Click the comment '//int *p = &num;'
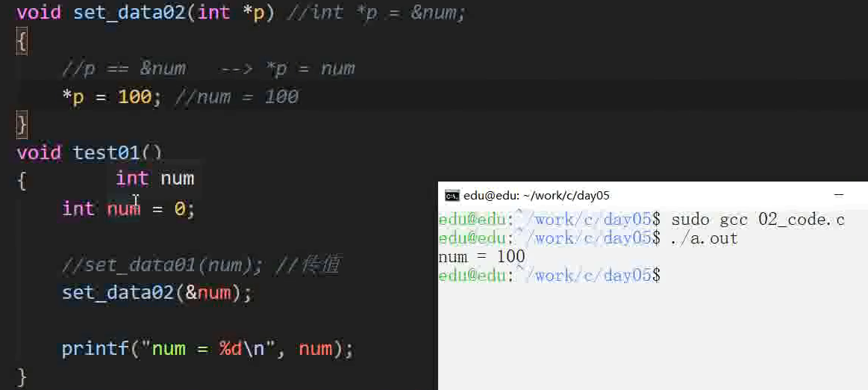 [x=376, y=12]
